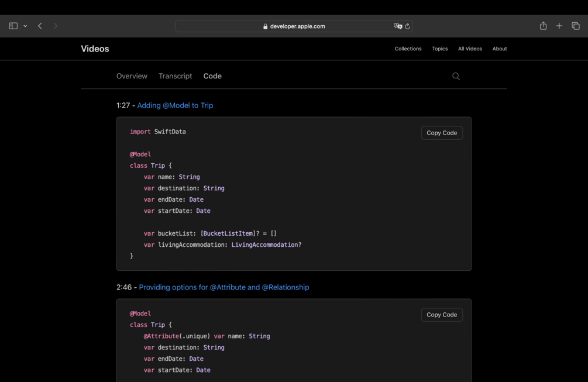This screenshot has height=382, width=588.
Task: Click the translate page icon
Action: point(398,26)
